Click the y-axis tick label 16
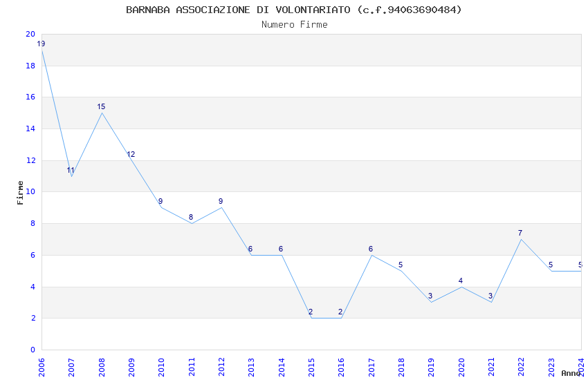 (30, 97)
